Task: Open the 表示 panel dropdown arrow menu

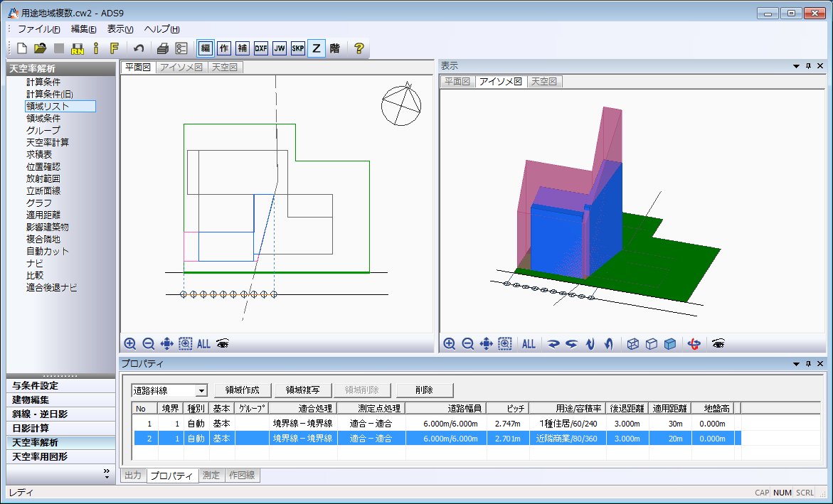Action: tap(796, 66)
